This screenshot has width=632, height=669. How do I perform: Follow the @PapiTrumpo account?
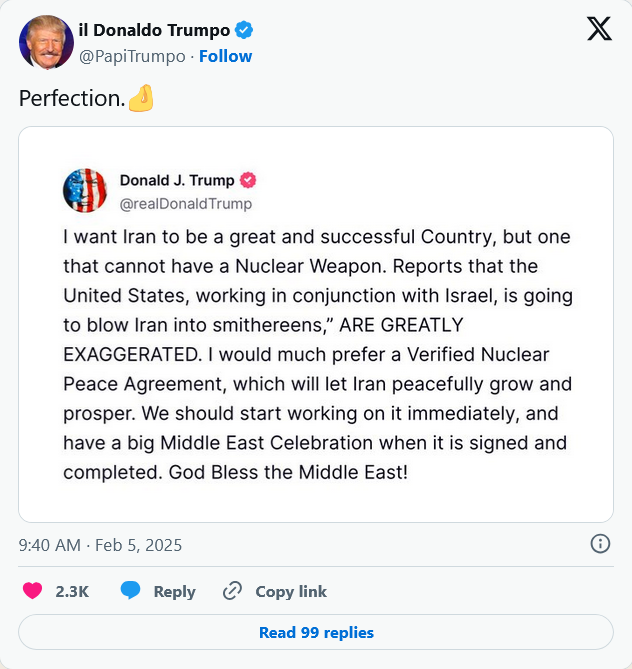225,56
